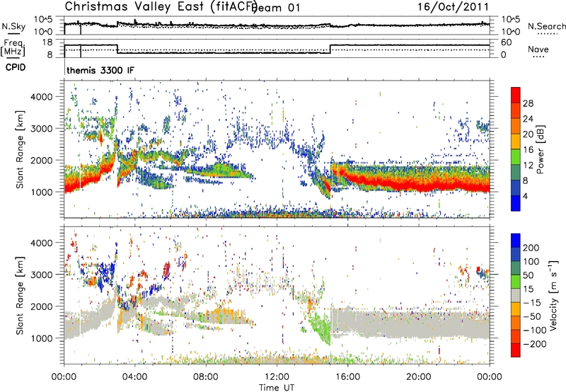Click the orange segment of Power colorbar
The height and width of the screenshot is (392, 566).
[516, 126]
